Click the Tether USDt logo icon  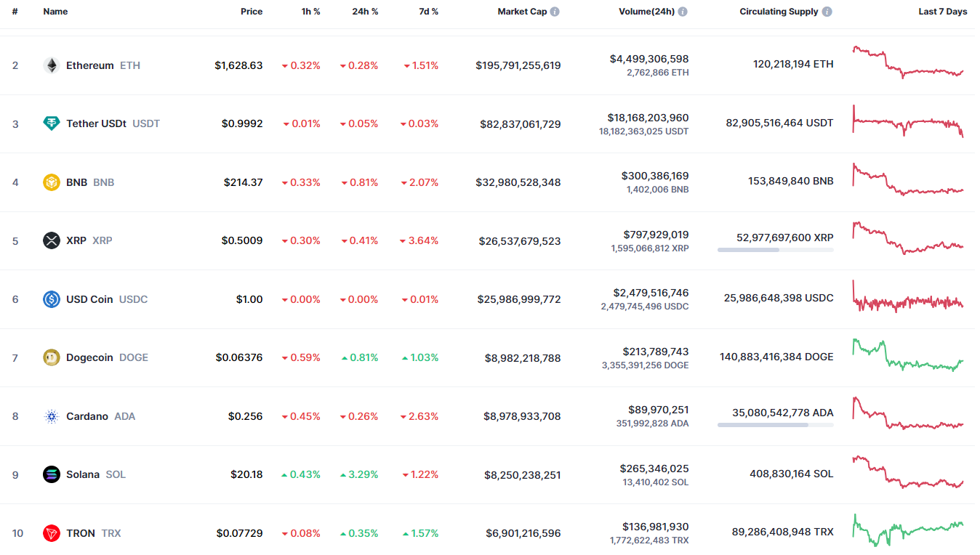[51, 123]
